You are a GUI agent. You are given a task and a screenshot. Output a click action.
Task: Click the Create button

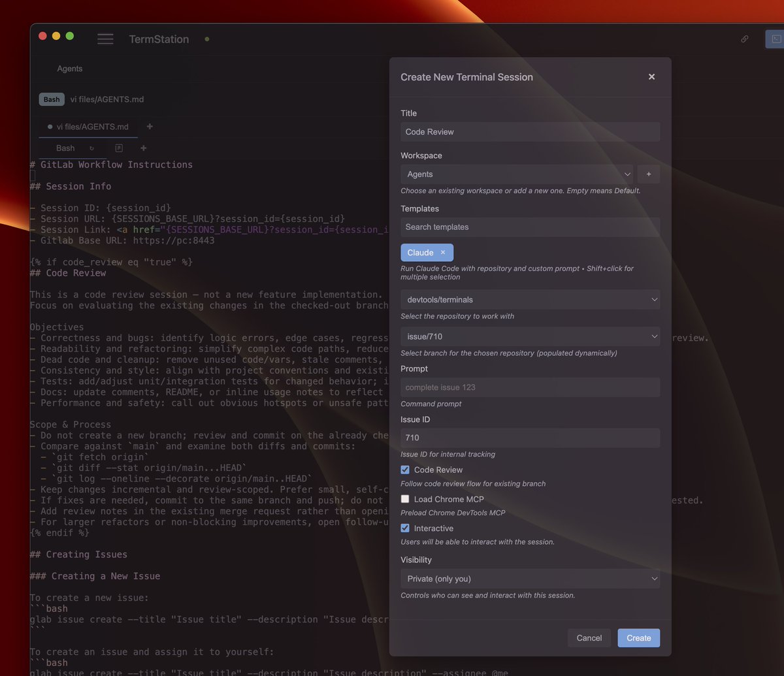pyautogui.click(x=639, y=638)
